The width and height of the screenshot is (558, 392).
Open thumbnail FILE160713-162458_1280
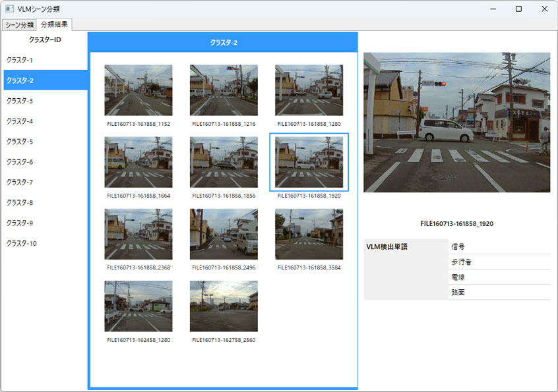(x=138, y=306)
